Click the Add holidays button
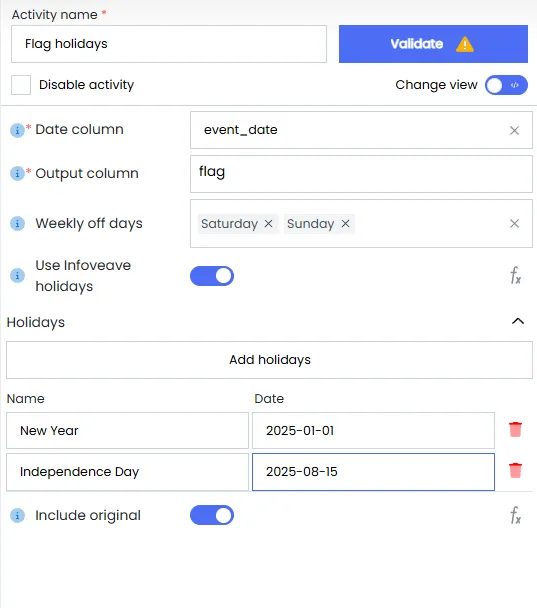The height and width of the screenshot is (608, 537). click(269, 360)
